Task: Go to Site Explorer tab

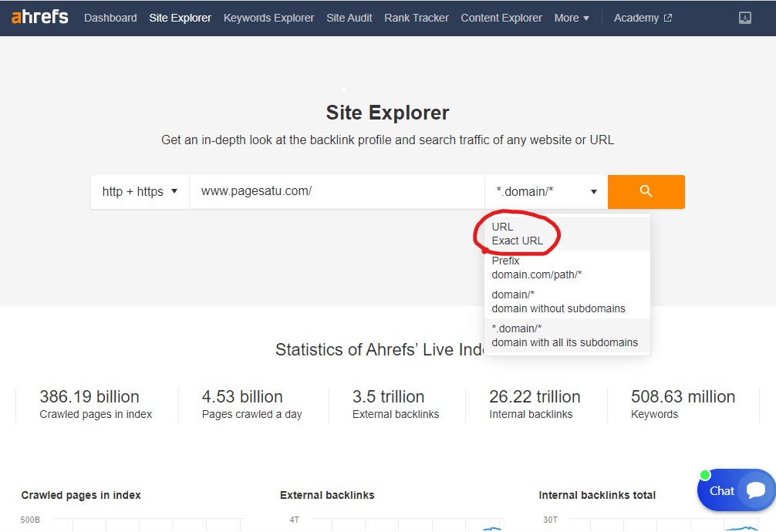Action: tap(181, 18)
